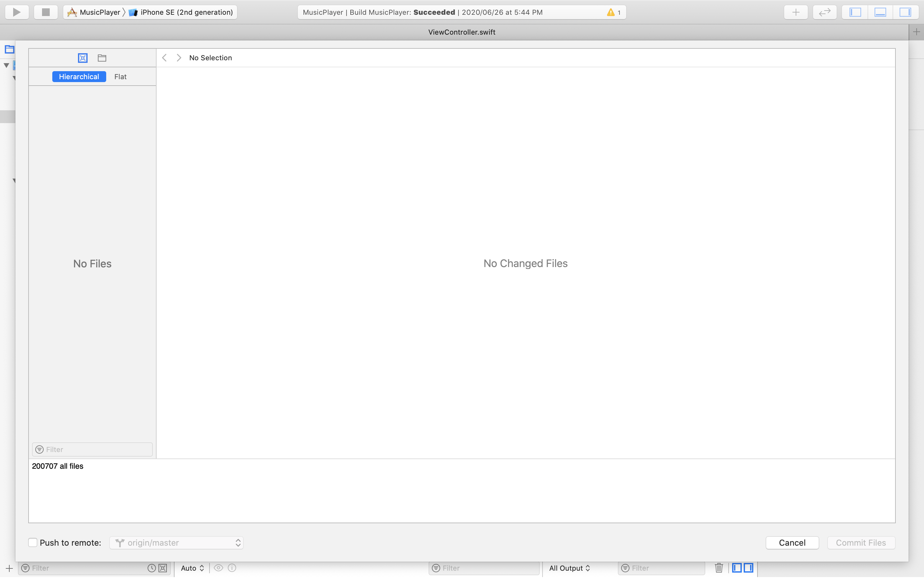Viewport: 924px width, 579px height.
Task: Toggle the navigator panel visibility
Action: tap(855, 12)
